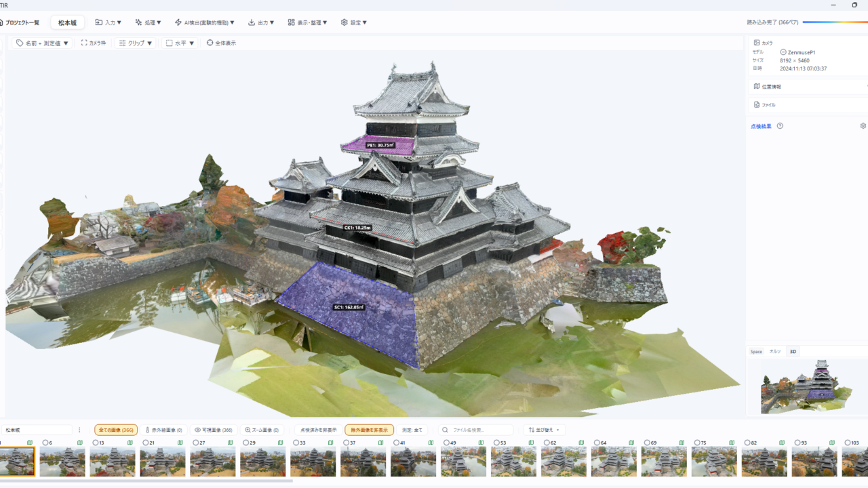Toggle the カメラ枠 camera frame display
The width and height of the screenshot is (868, 488).
pyautogui.click(x=94, y=43)
